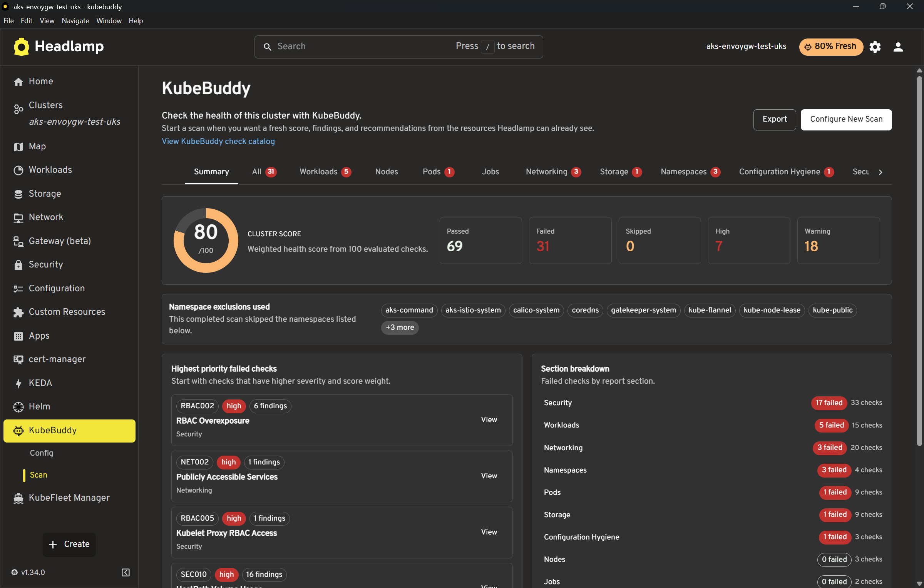The image size is (924, 588).
Task: Click the Export button
Action: pyautogui.click(x=775, y=119)
